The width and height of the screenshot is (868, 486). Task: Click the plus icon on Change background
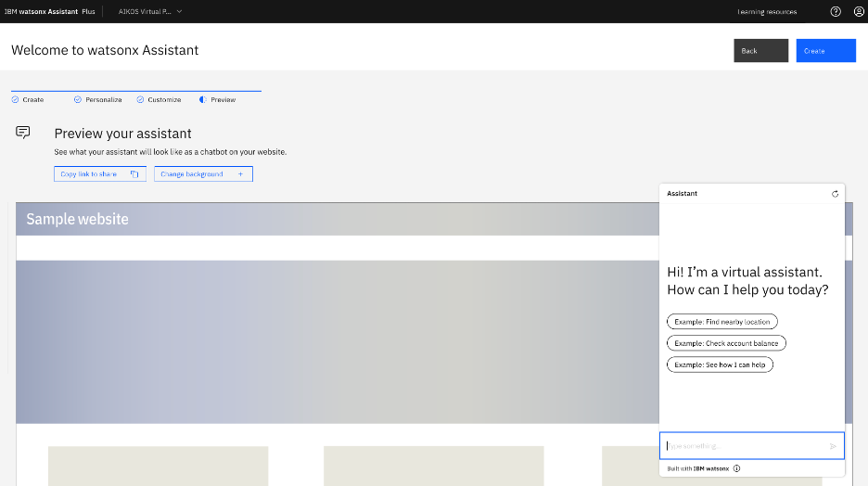click(x=241, y=174)
